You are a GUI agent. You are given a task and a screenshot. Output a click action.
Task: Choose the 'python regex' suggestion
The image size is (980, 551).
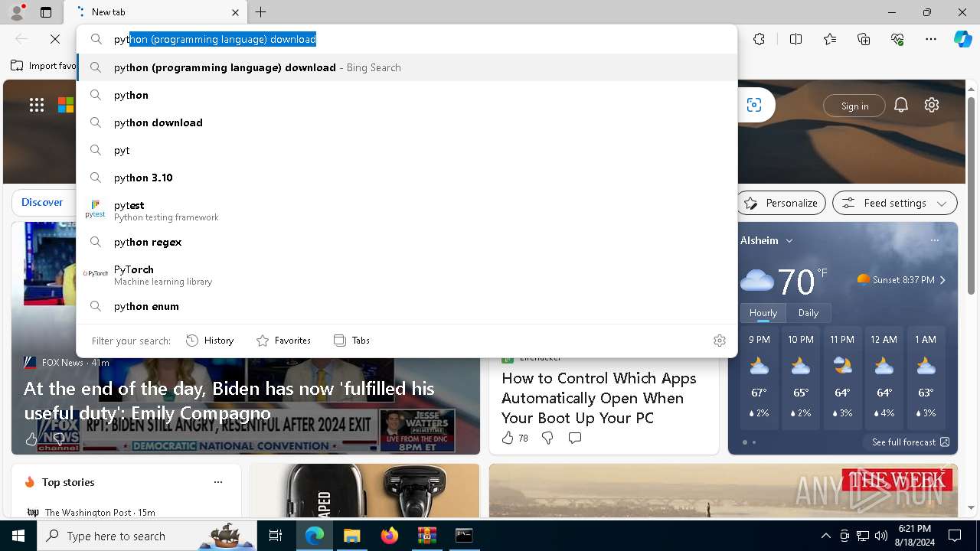[x=407, y=242]
